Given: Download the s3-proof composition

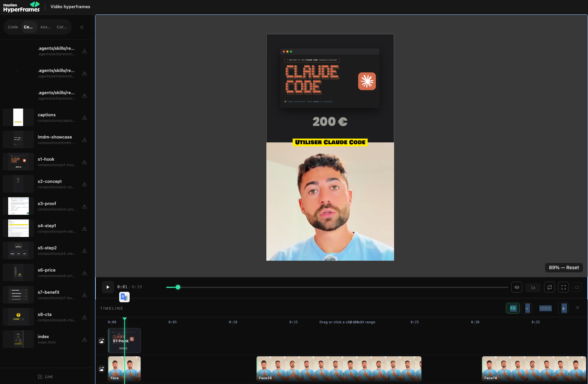Looking at the screenshot, I should (x=85, y=206).
